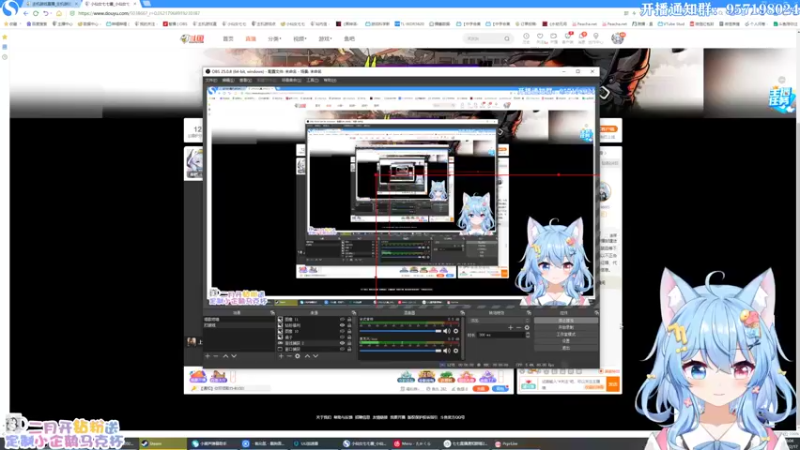Screen dimensions: 800x450
Task: Toggle lock on the fifth source row
Action: (349, 343)
